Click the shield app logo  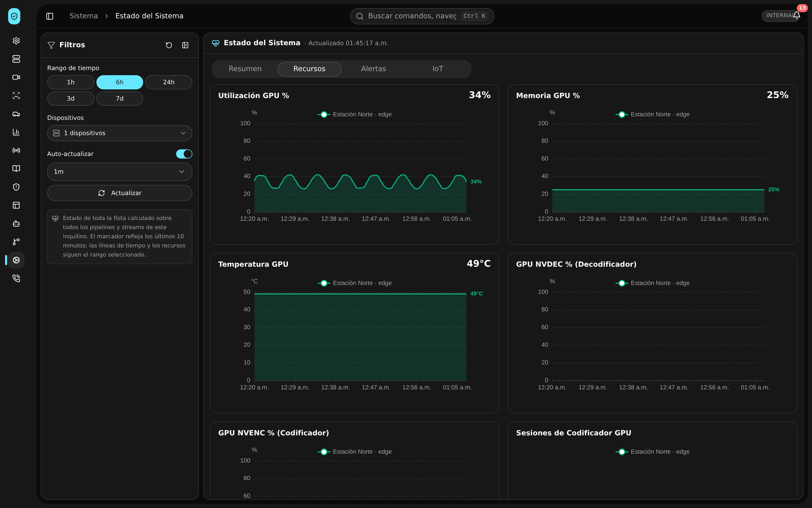point(14,16)
